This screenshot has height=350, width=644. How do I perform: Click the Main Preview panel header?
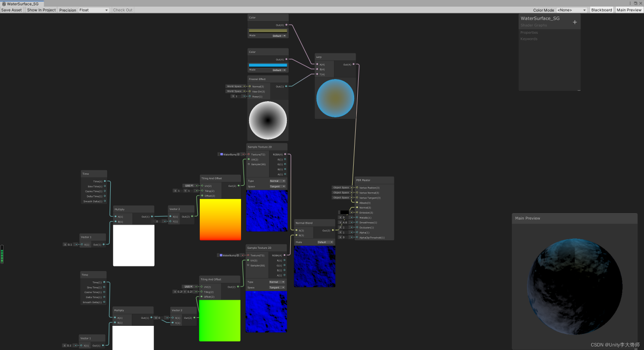[575, 218]
